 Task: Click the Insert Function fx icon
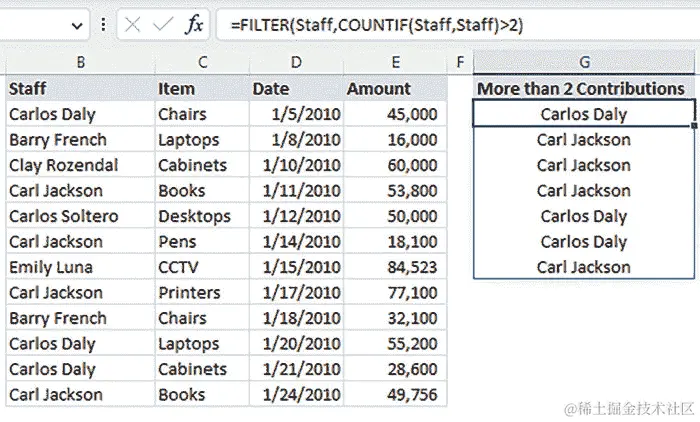click(195, 25)
